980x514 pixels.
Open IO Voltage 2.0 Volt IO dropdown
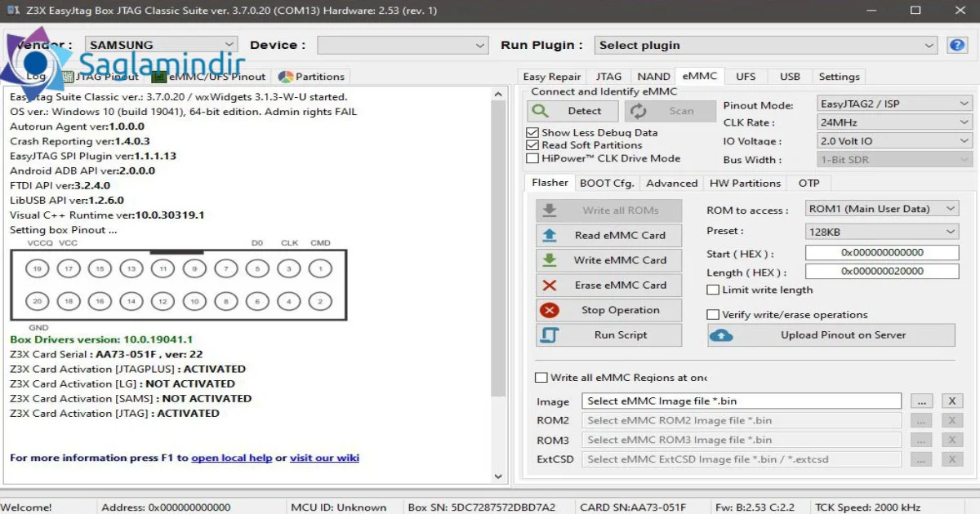[893, 141]
